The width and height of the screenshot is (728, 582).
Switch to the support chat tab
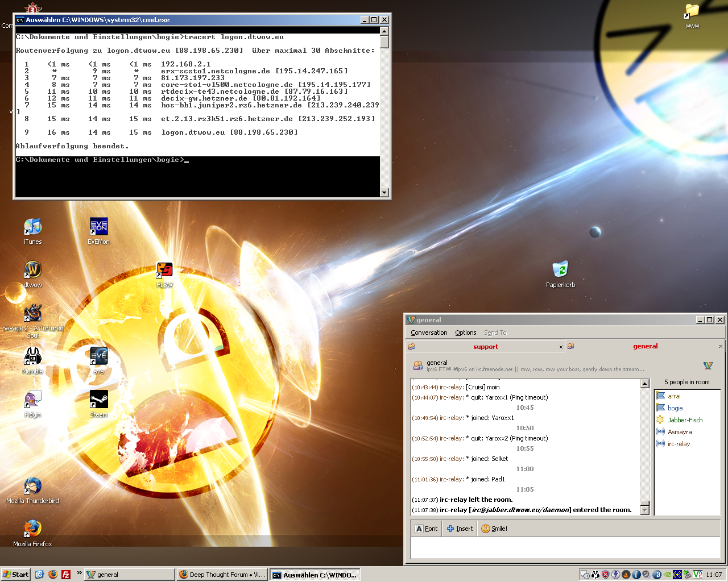tap(485, 347)
